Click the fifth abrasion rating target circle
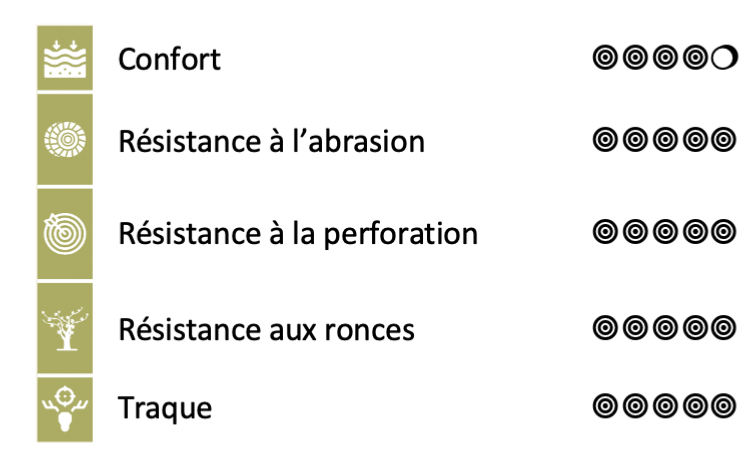The image size is (756, 460). coord(724,139)
